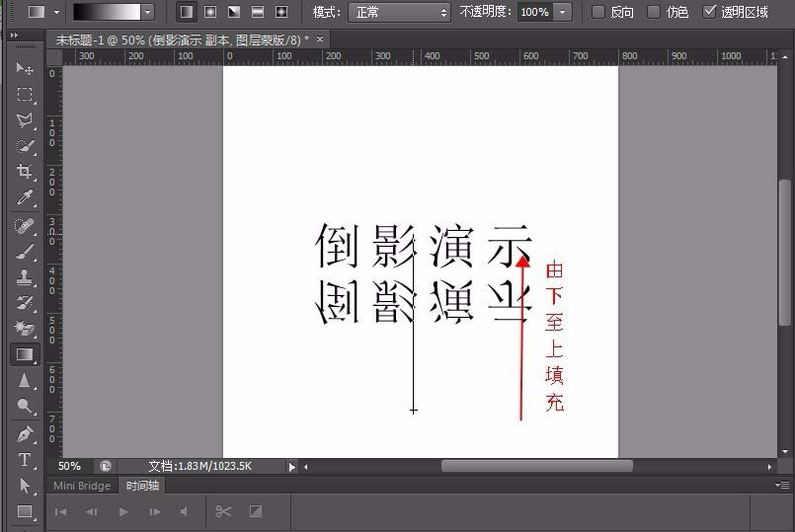The image size is (795, 532).
Task: Go to first frame in timeline
Action: click(x=61, y=511)
